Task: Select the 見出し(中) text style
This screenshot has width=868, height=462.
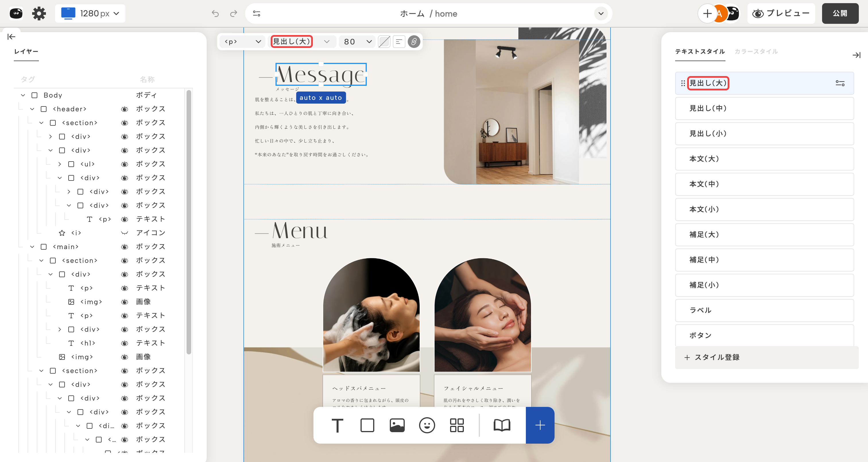Action: coord(764,108)
